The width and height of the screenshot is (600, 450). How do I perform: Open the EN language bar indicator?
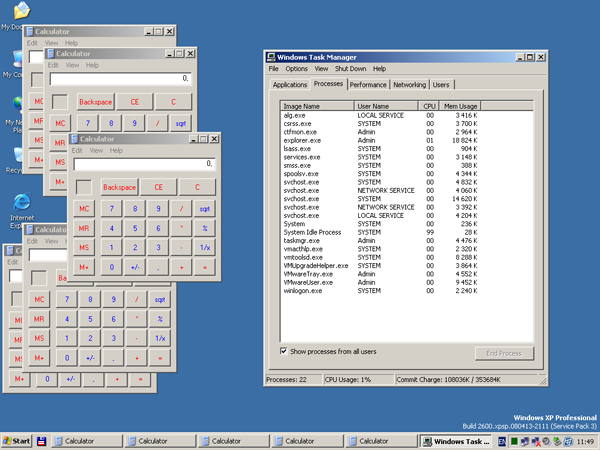click(502, 441)
